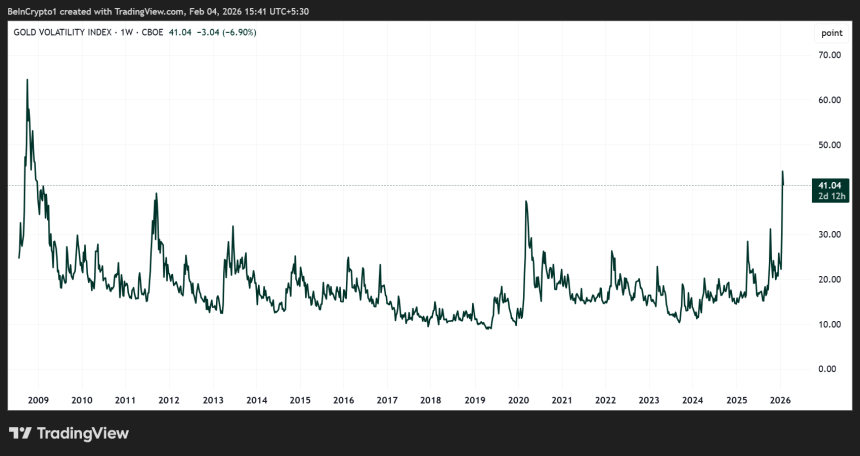860x456 pixels.
Task: Click the 10.00 price axis label
Action: pyautogui.click(x=827, y=325)
